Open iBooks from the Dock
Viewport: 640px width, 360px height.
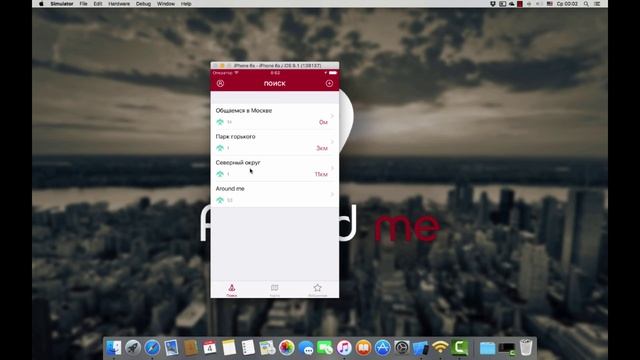363,348
